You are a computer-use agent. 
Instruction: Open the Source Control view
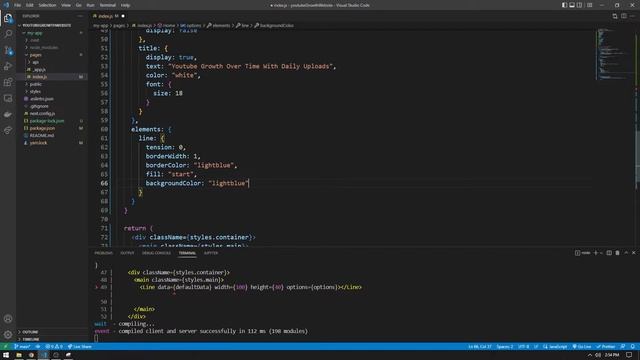pyautogui.click(x=8, y=50)
